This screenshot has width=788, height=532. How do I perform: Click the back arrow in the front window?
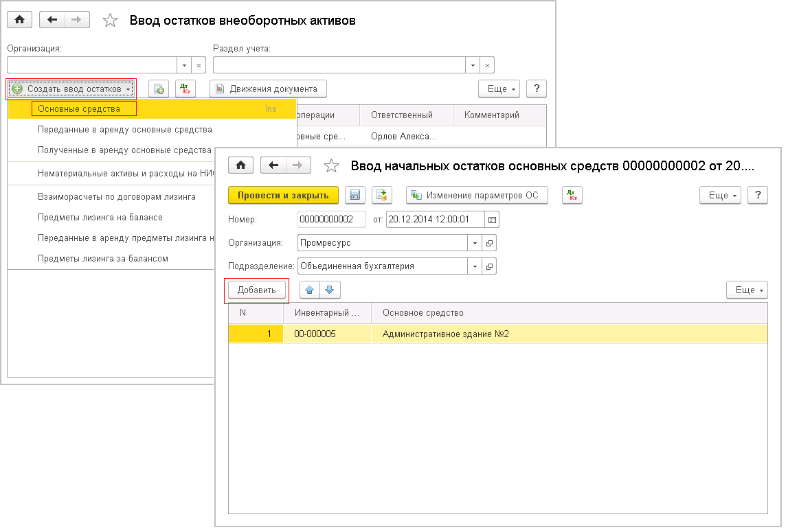(273, 165)
